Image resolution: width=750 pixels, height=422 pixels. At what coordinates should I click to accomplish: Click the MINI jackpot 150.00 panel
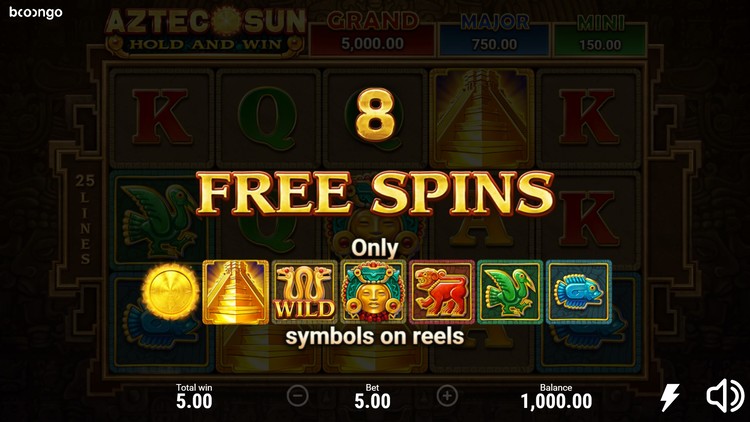tap(600, 34)
